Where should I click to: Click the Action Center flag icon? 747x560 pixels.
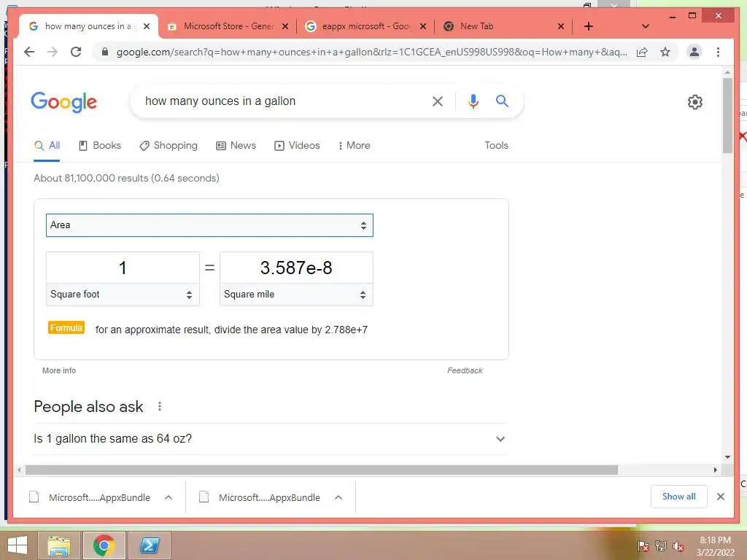coord(643,546)
